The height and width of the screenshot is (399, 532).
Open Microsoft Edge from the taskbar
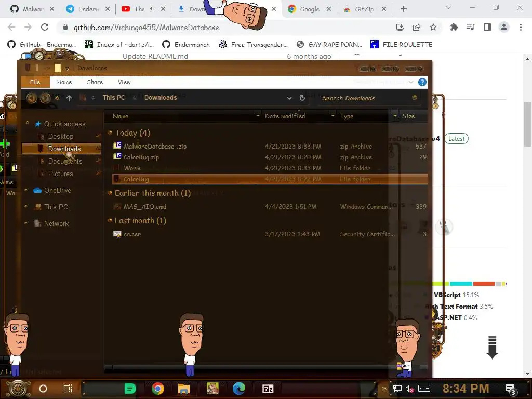(x=239, y=389)
